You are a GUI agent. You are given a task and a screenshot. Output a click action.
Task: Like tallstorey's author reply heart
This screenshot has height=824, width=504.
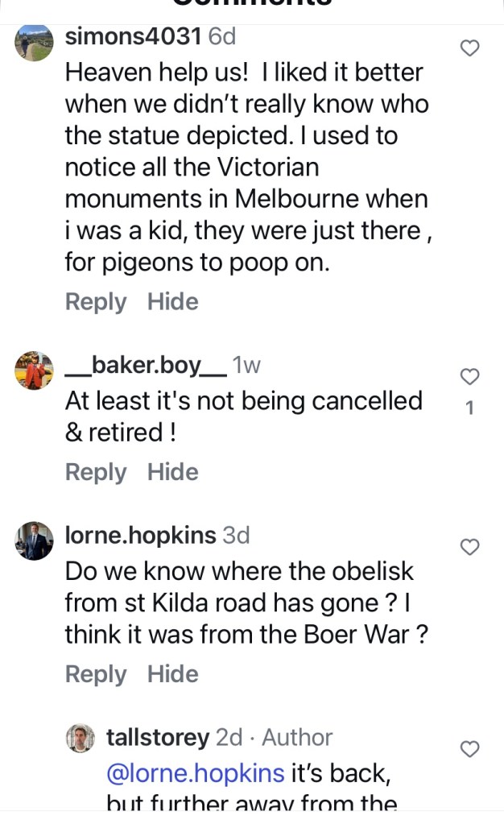pos(469,749)
